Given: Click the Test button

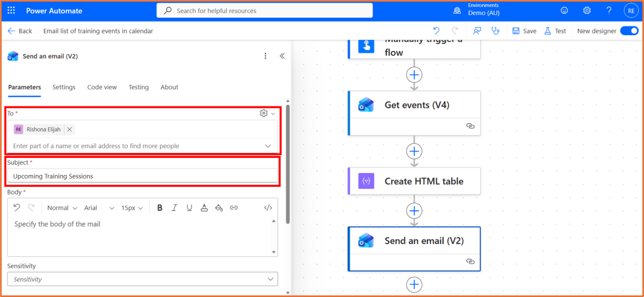Looking at the screenshot, I should point(555,31).
